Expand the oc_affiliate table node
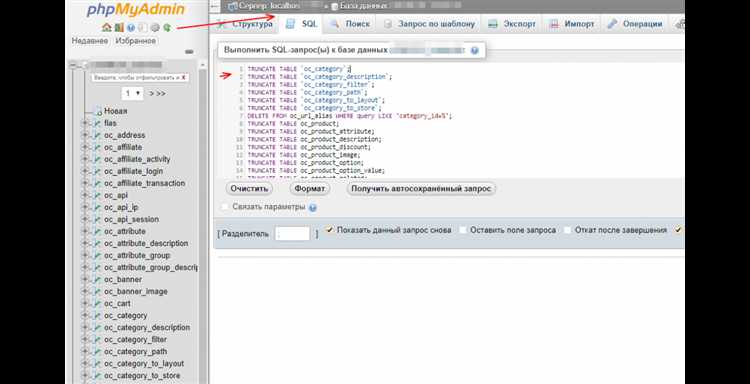The image size is (750, 384). (x=86, y=147)
